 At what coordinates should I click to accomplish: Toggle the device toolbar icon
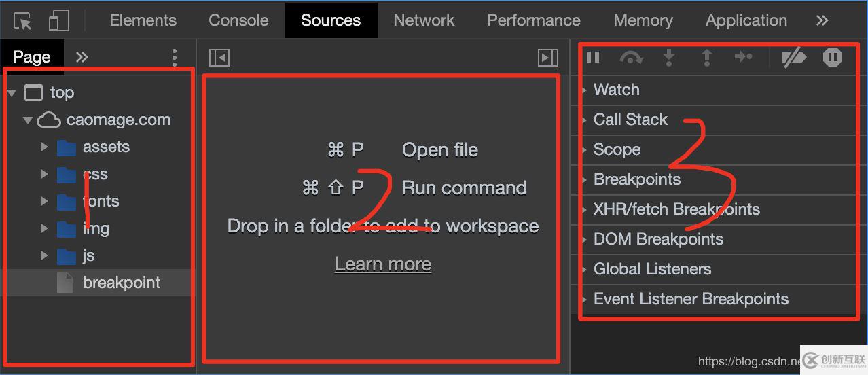point(59,21)
